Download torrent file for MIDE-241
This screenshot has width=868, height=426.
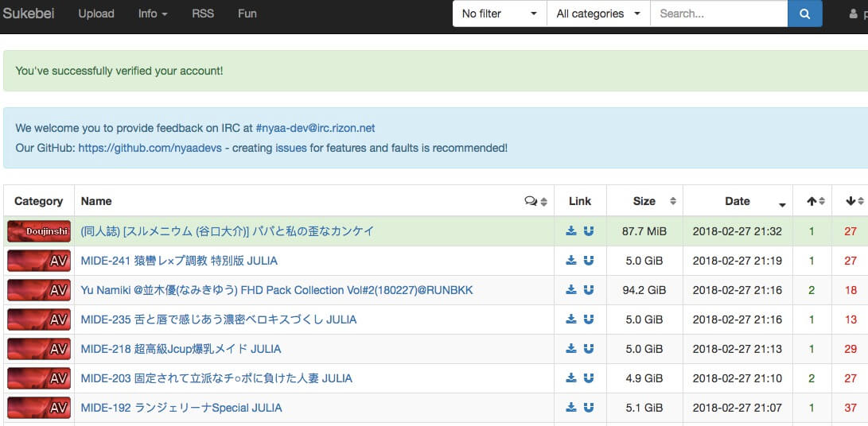(x=571, y=261)
